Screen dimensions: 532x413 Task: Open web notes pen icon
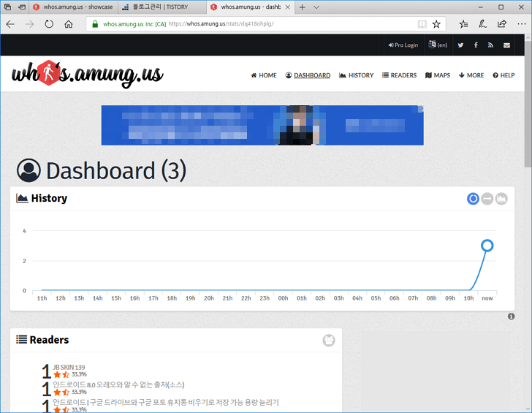pos(482,24)
